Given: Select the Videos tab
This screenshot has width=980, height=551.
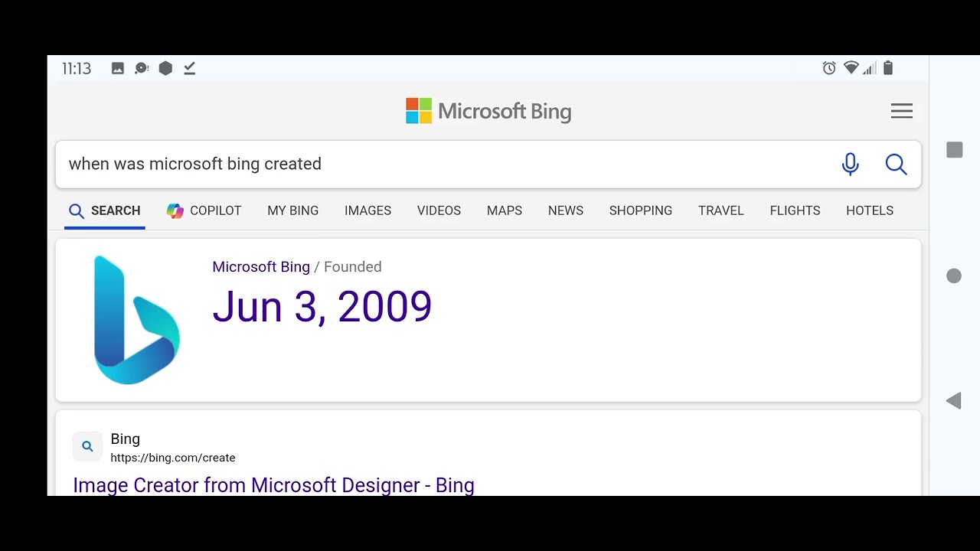Looking at the screenshot, I should 439,210.
